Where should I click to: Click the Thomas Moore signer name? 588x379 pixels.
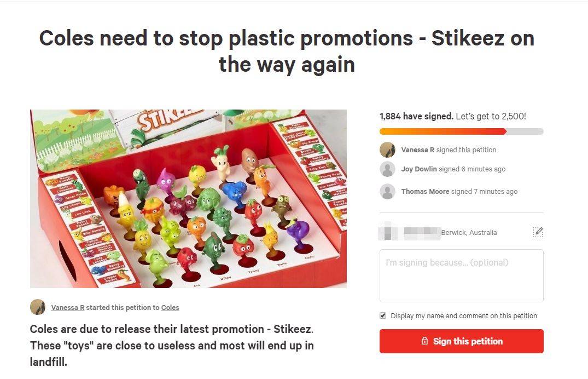pos(425,192)
